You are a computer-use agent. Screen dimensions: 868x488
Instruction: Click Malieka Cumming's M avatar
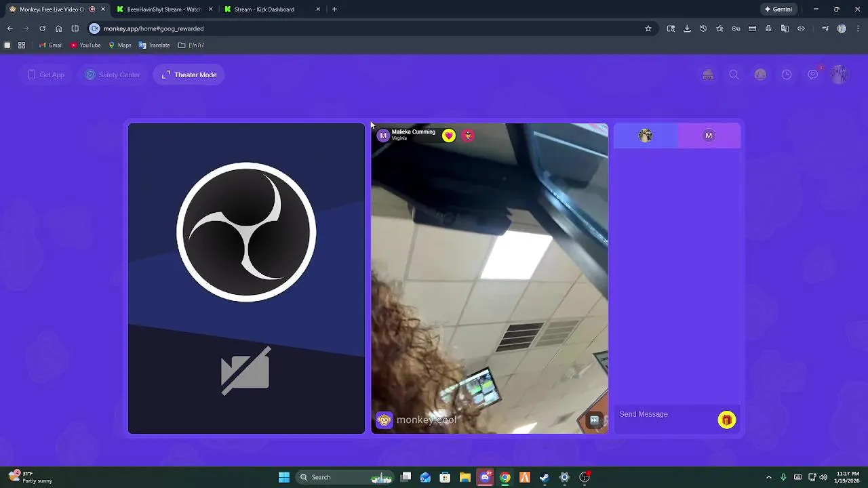click(383, 136)
